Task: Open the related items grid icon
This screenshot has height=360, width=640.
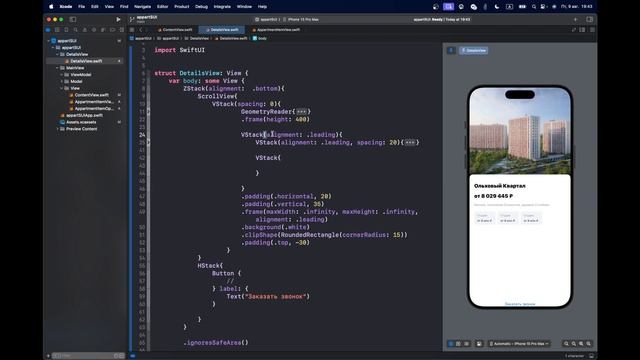Action: pyautogui.click(x=132, y=30)
